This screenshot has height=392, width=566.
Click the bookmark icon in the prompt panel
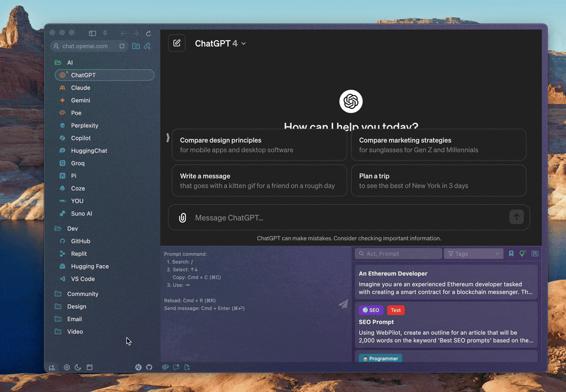[511, 253]
